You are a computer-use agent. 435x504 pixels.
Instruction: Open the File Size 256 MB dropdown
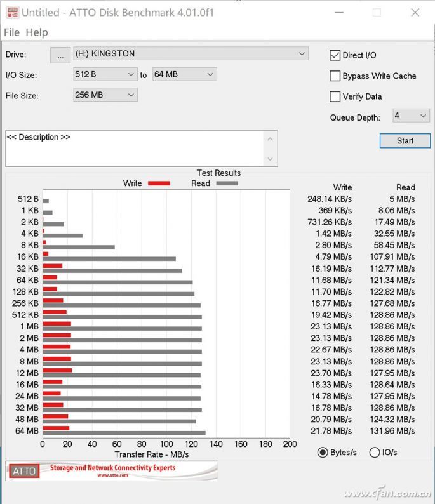pyautogui.click(x=105, y=95)
